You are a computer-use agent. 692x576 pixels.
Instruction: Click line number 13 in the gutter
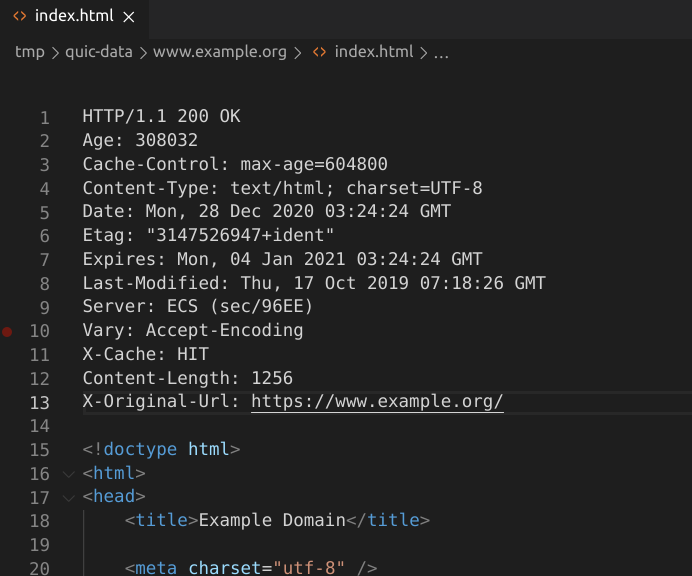click(40, 403)
